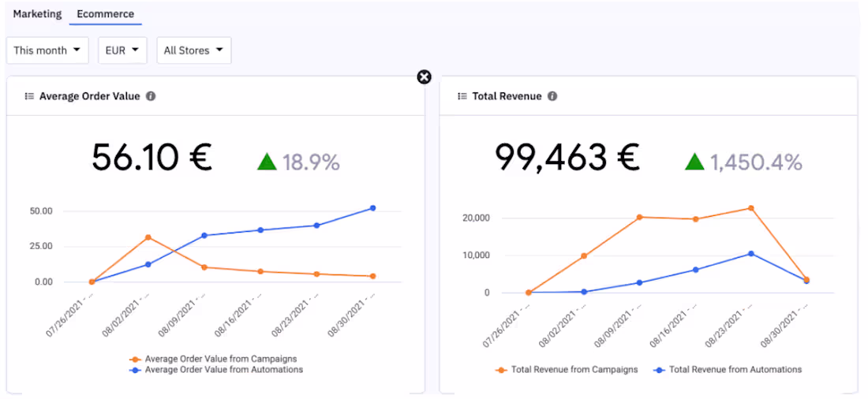
Task: Toggle Average Order Value from Automations legend
Action: coord(216,369)
